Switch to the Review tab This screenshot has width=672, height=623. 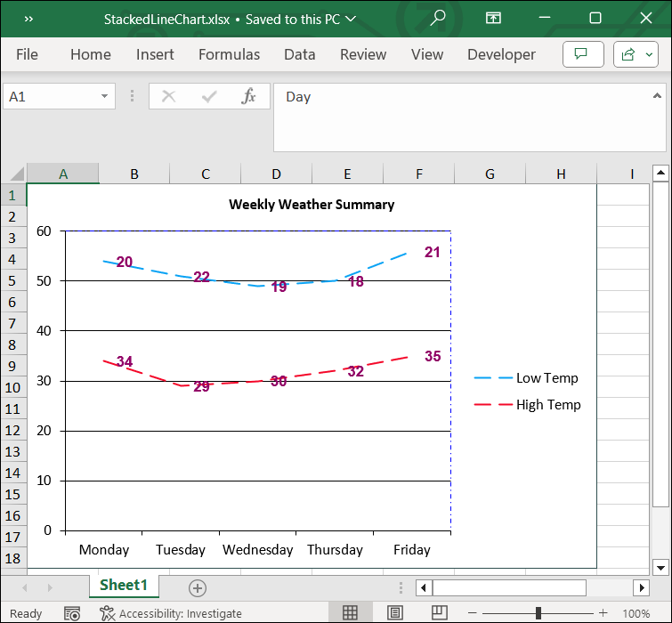[363, 54]
